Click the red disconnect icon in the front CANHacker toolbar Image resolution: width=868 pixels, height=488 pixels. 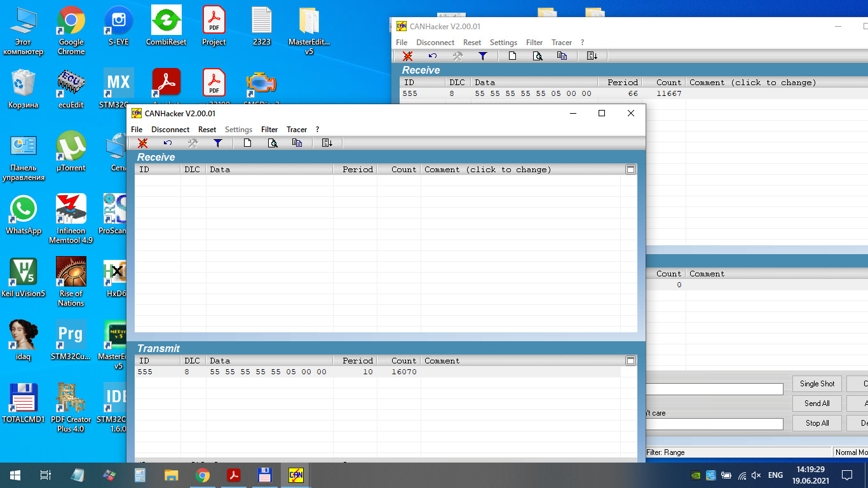142,143
